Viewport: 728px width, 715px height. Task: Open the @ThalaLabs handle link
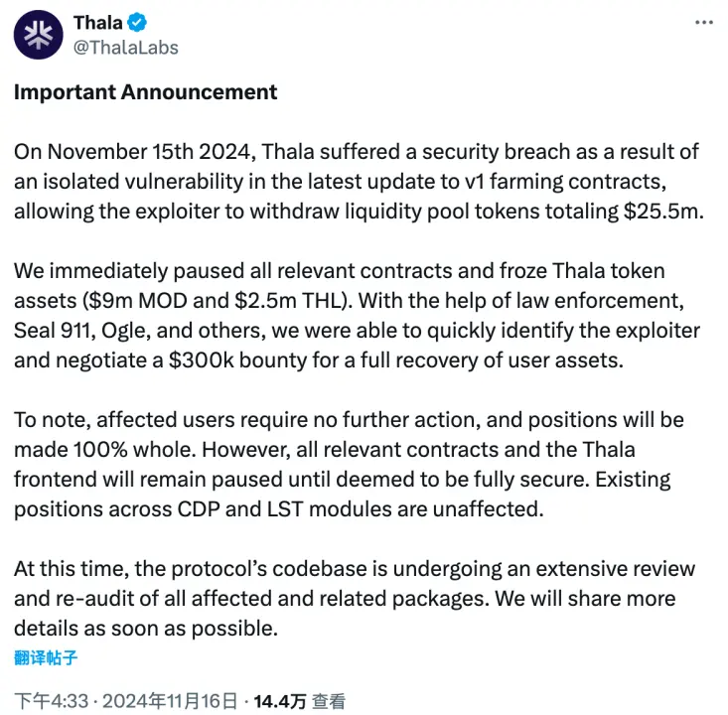(126, 48)
